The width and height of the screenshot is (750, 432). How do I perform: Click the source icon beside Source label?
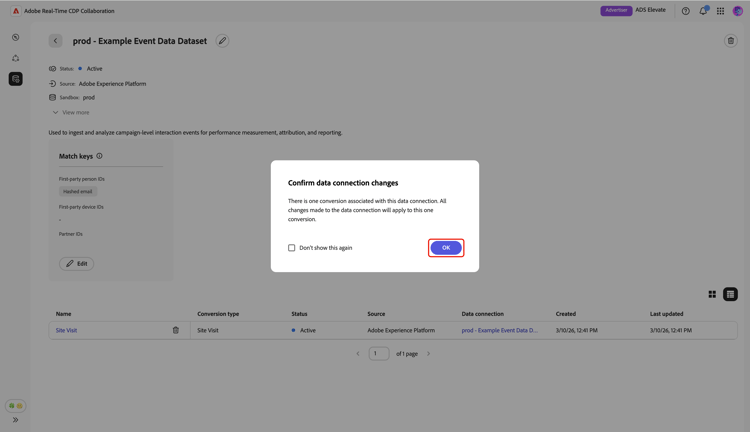point(53,83)
